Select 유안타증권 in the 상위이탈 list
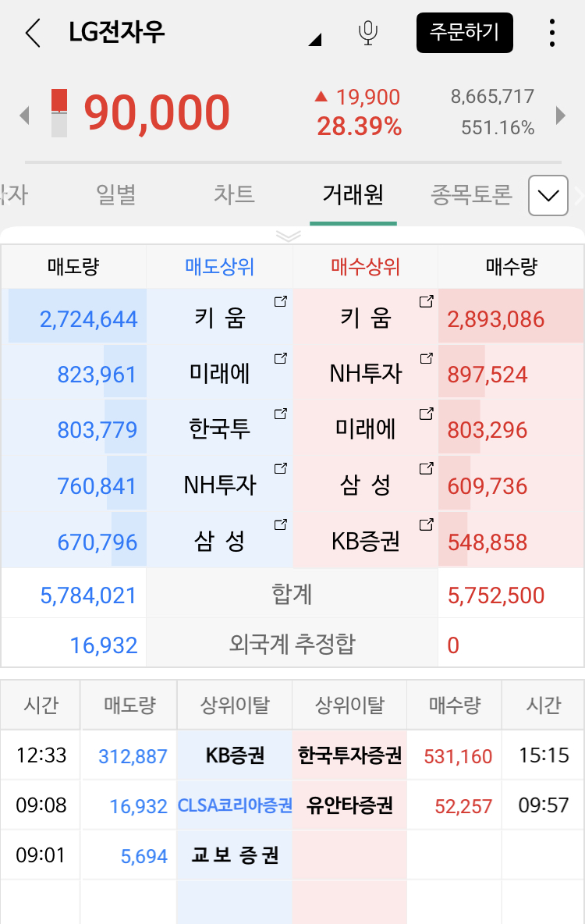Screen dimensions: 585x924 coord(350,805)
